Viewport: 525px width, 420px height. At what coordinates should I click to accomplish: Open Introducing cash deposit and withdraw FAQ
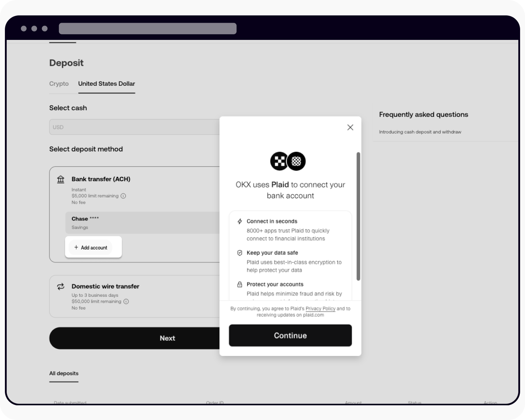(x=420, y=132)
